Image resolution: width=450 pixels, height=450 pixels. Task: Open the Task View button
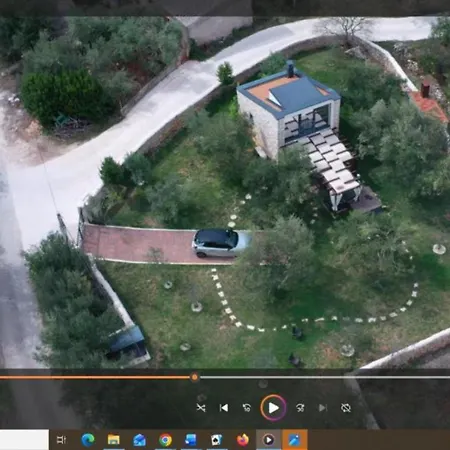tap(62, 440)
